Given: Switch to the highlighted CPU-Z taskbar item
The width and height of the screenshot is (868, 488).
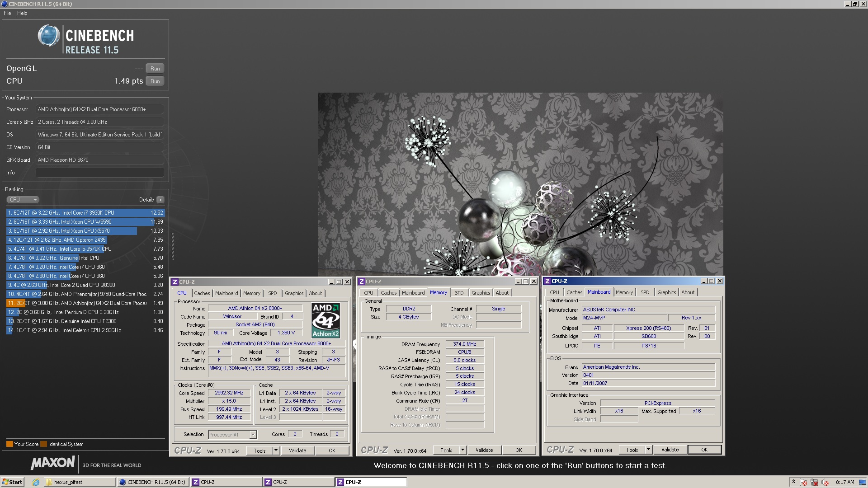Looking at the screenshot, I should (371, 482).
